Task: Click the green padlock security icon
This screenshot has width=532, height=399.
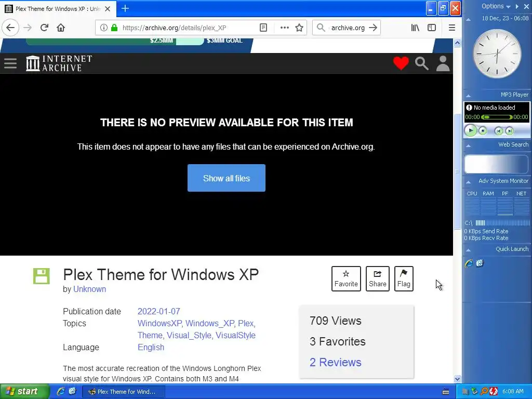Action: 114,28
